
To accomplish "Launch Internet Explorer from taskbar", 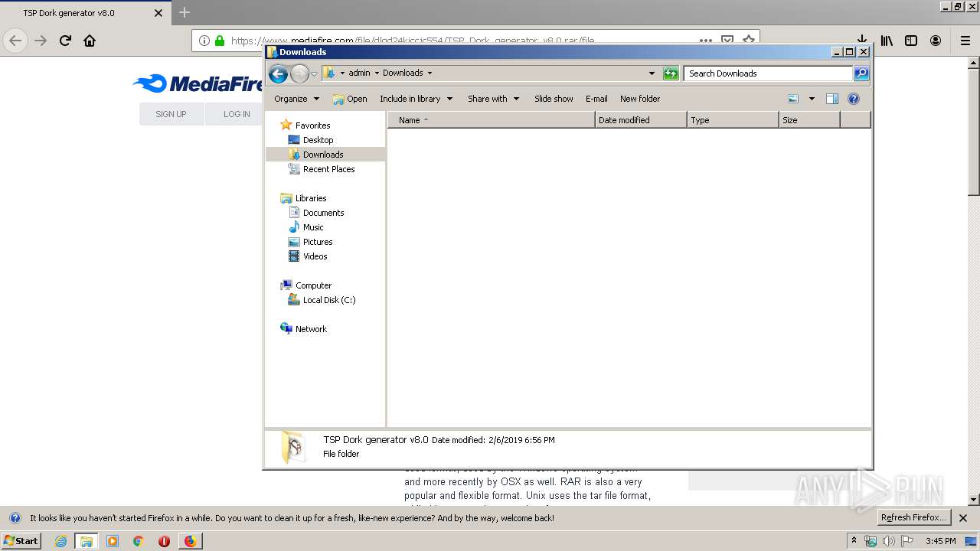I will [60, 541].
